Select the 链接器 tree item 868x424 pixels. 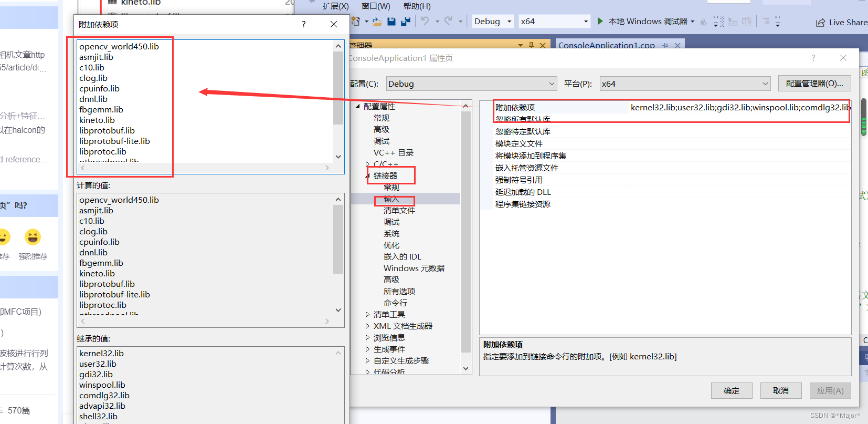[x=385, y=175]
